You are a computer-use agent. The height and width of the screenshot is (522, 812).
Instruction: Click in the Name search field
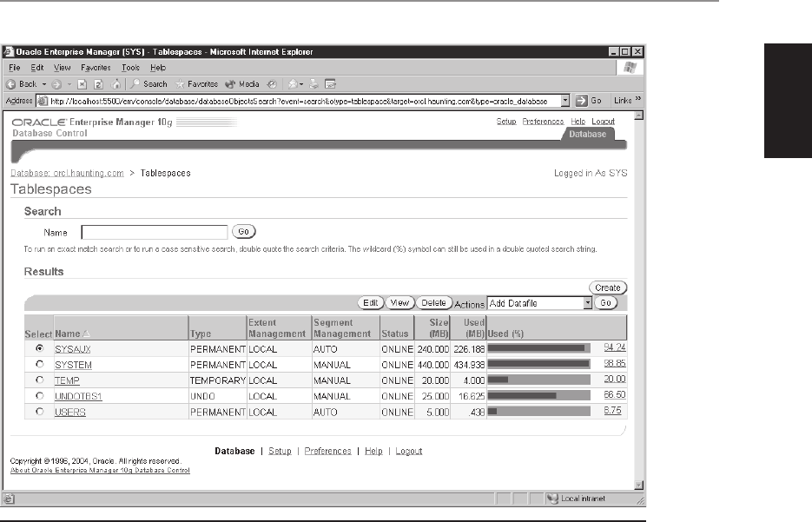coord(155,232)
